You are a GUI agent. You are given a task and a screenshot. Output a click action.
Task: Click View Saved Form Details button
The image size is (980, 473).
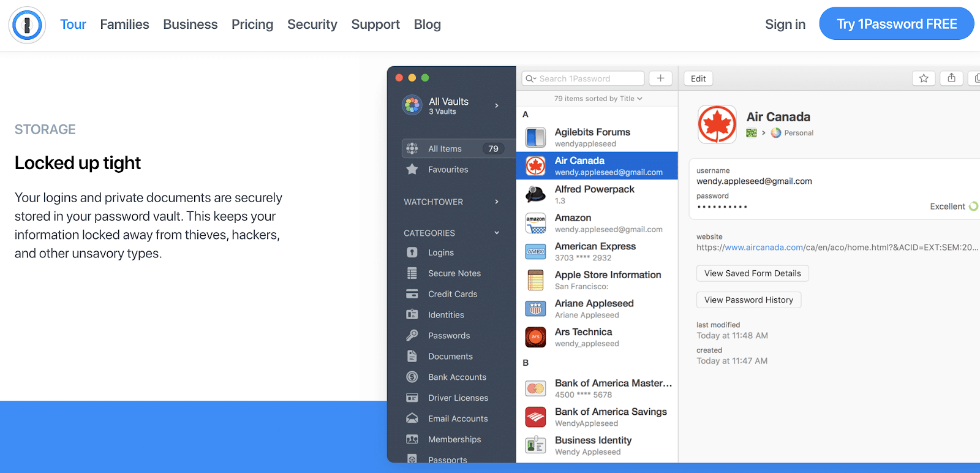752,273
